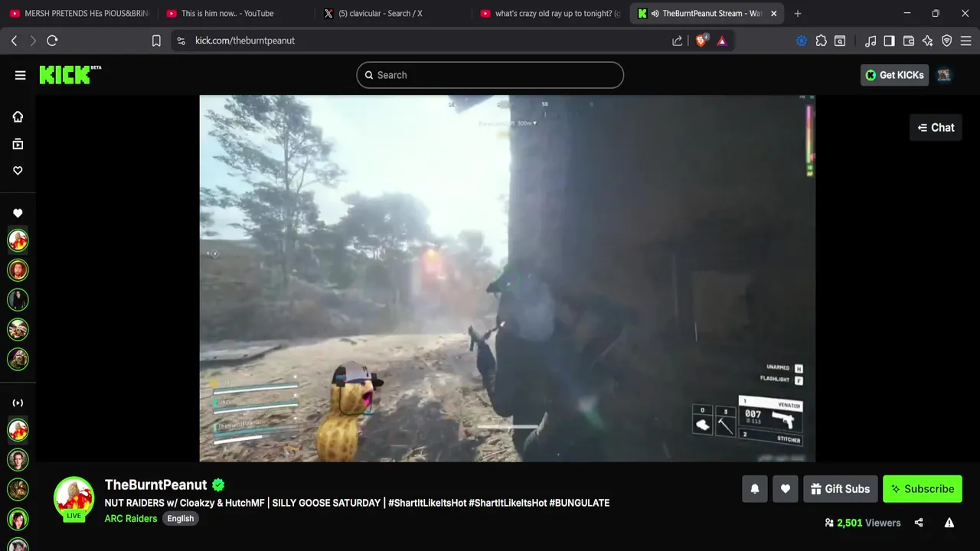
Task: Open TheBurntPeanut channel name link
Action: pyautogui.click(x=156, y=485)
